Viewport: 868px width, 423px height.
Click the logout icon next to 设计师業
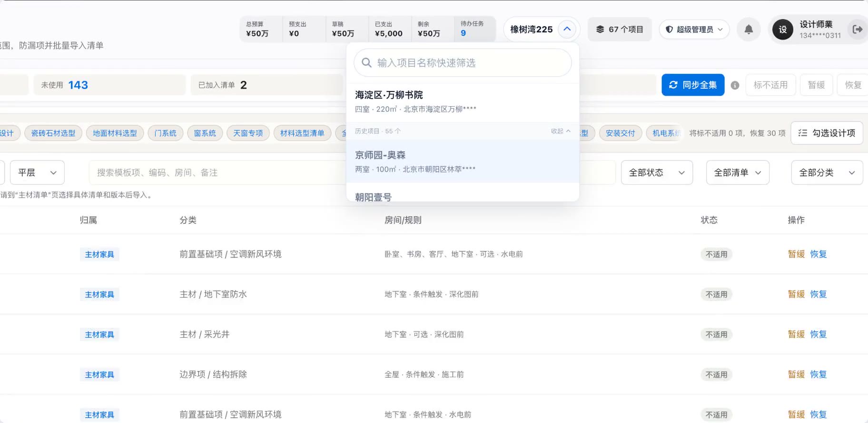click(x=858, y=30)
